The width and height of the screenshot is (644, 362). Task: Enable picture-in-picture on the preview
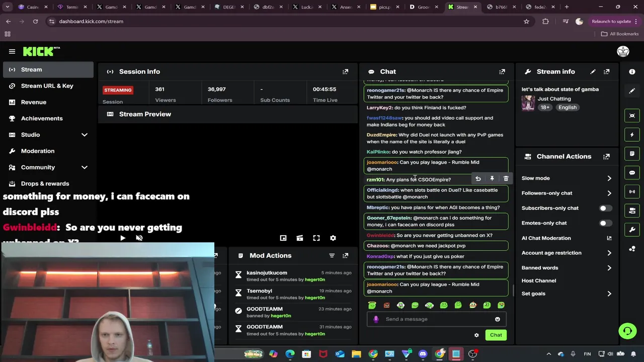[x=283, y=238]
